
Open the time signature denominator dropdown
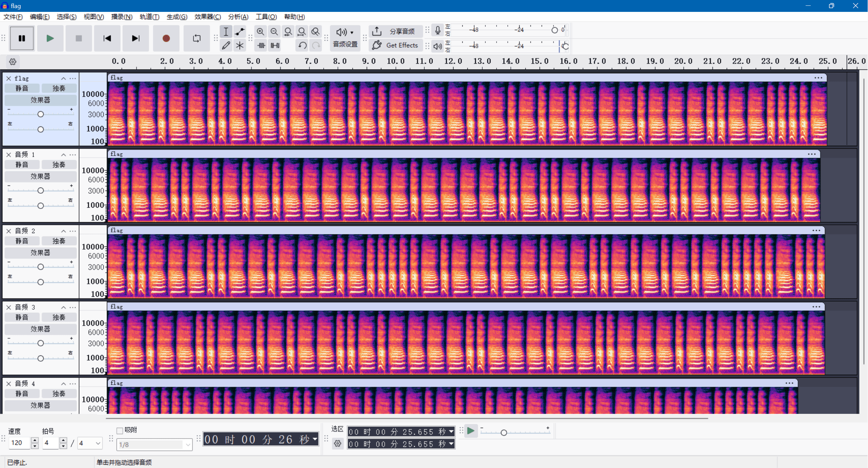pyautogui.click(x=98, y=443)
